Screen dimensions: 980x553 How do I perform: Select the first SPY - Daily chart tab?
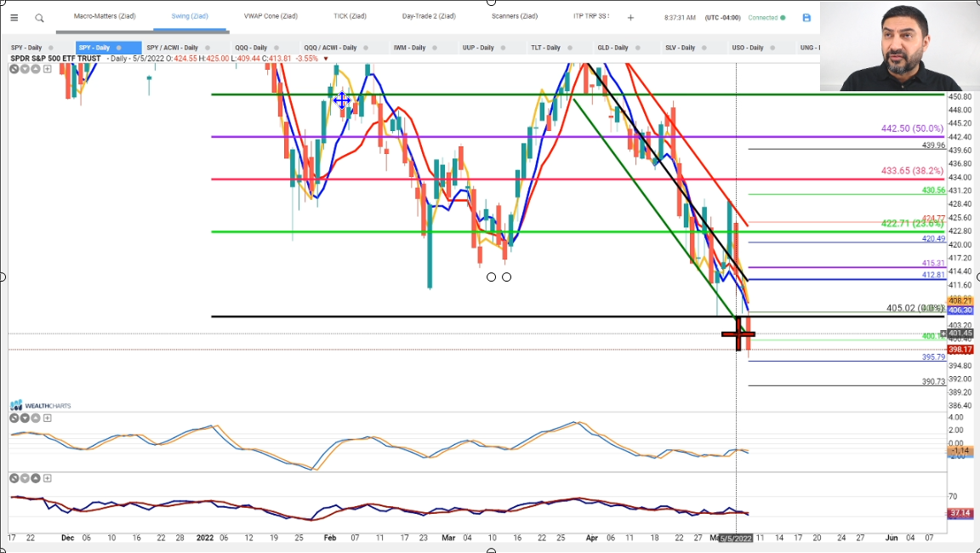26,48
